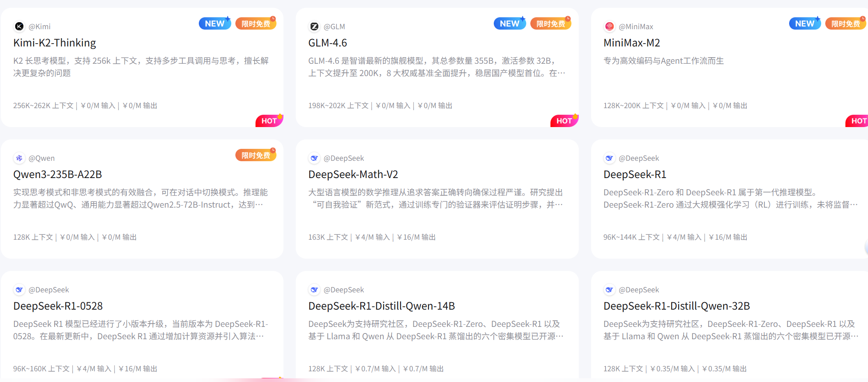Select the @Qwen provider label
Screen dimensions: 868x382
click(41, 158)
